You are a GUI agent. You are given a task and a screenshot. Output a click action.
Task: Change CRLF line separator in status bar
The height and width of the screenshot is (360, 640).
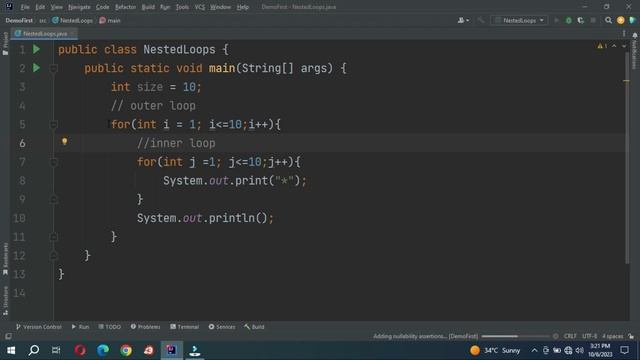pos(570,336)
